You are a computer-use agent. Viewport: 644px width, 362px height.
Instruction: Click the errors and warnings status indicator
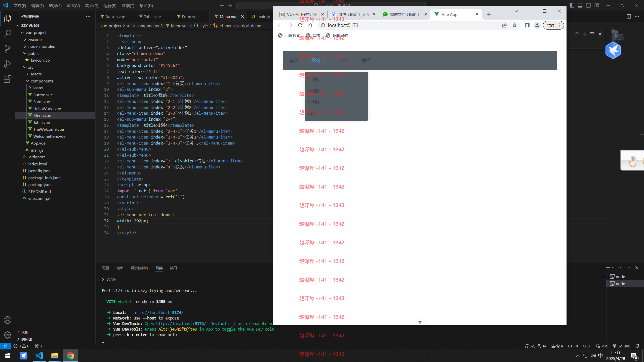click(x=21, y=346)
